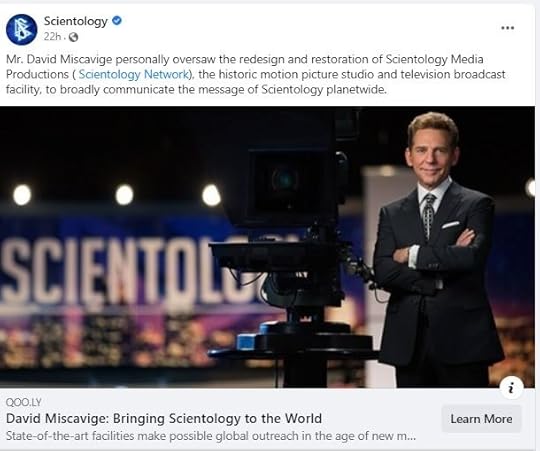540x451 pixels.
Task: Click the first line of the post caption
Action: (x=245, y=59)
